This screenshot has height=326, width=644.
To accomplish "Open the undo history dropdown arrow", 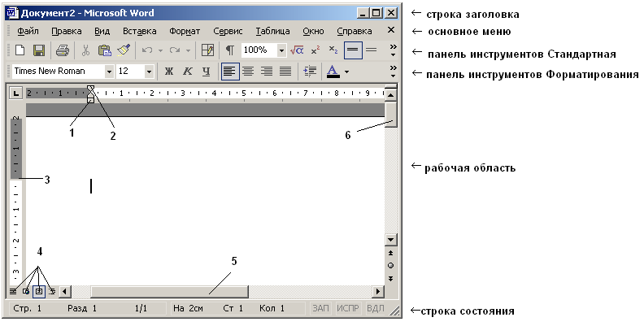I will 160,50.
